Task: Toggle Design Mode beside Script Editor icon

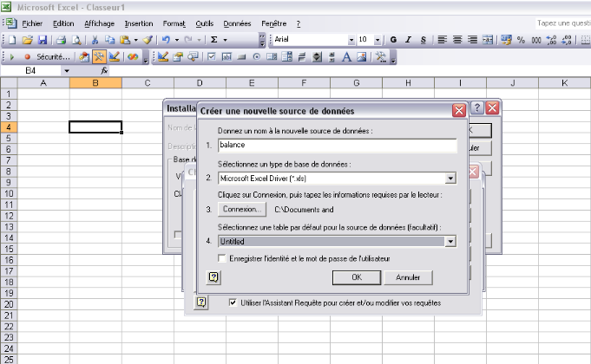Action: pos(115,57)
